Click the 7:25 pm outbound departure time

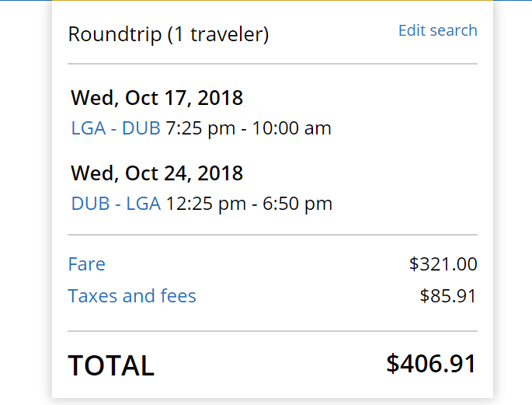tap(200, 128)
